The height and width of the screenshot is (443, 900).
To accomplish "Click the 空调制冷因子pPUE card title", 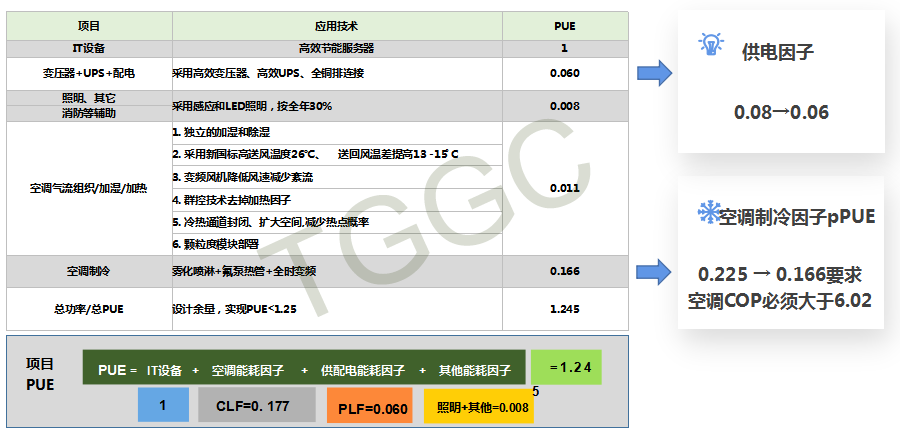I will coord(797,216).
